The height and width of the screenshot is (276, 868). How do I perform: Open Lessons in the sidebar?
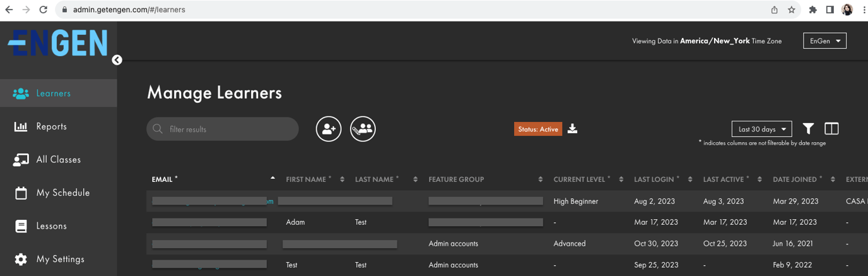pyautogui.click(x=51, y=226)
